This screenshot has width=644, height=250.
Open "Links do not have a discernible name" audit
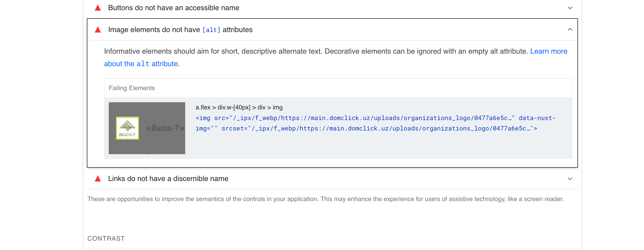click(168, 179)
